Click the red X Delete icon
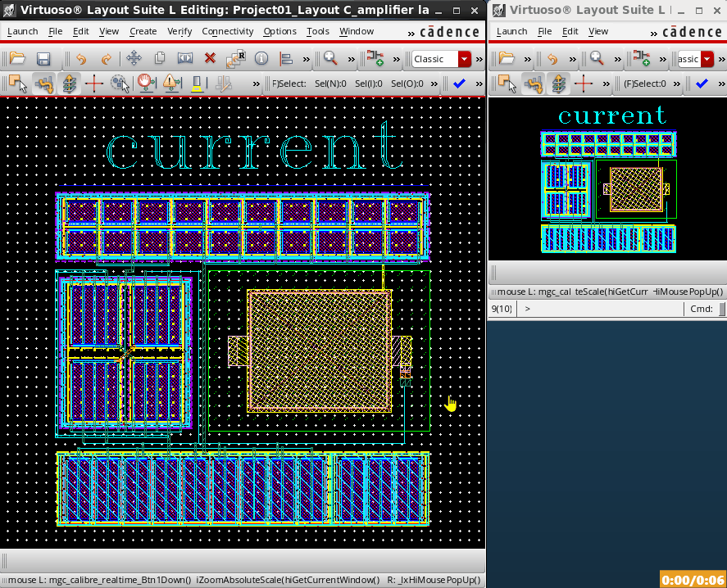Image resolution: width=727 pixels, height=588 pixels. pos(210,59)
